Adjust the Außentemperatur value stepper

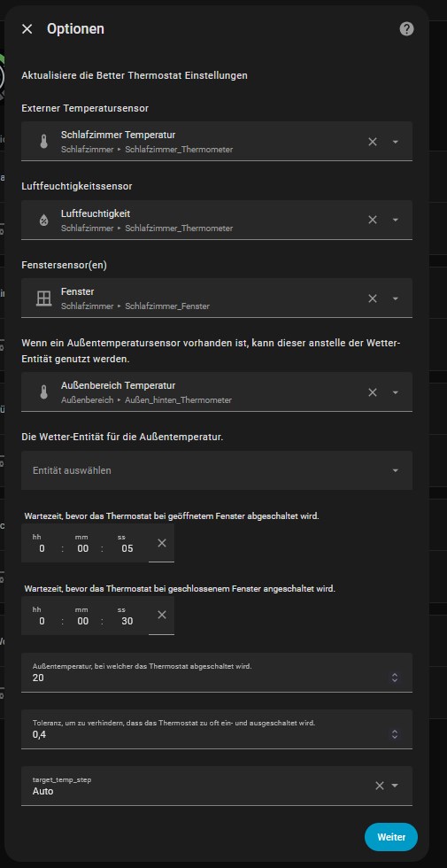(395, 678)
